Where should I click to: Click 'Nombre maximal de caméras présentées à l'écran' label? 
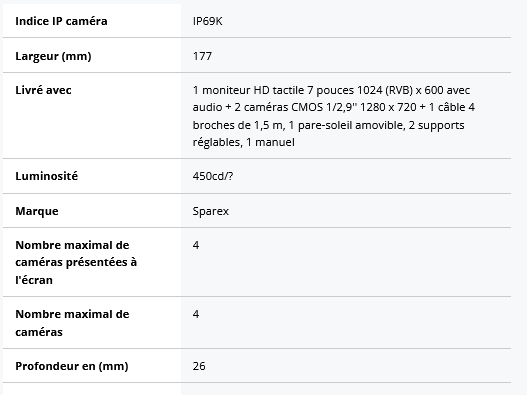click(x=76, y=263)
